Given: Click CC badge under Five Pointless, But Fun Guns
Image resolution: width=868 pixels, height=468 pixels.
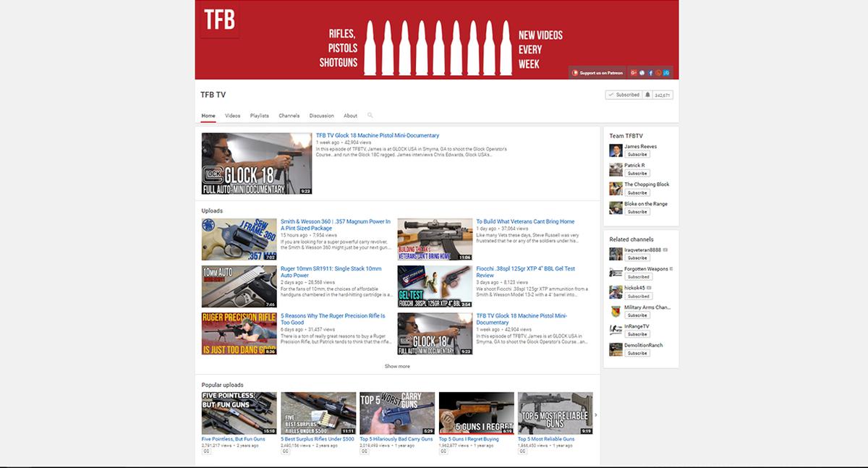Looking at the screenshot, I should coord(207,451).
